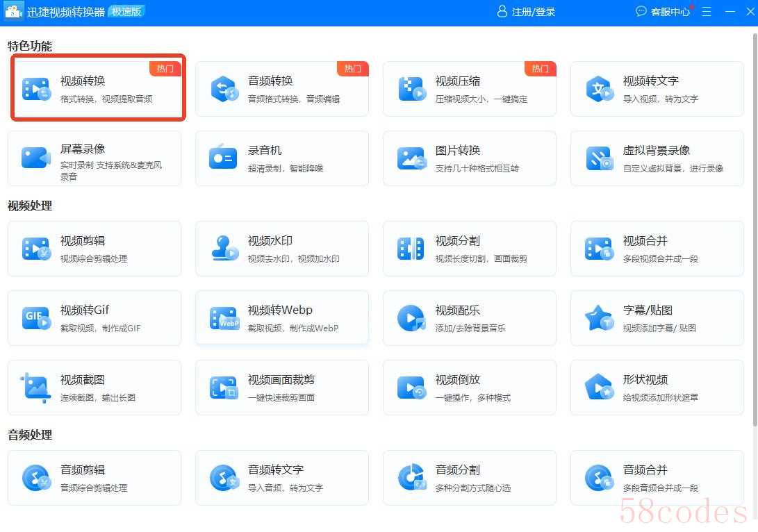Click the 视频转Webp card title
Viewport: 758px width, 532px height.
(x=281, y=310)
